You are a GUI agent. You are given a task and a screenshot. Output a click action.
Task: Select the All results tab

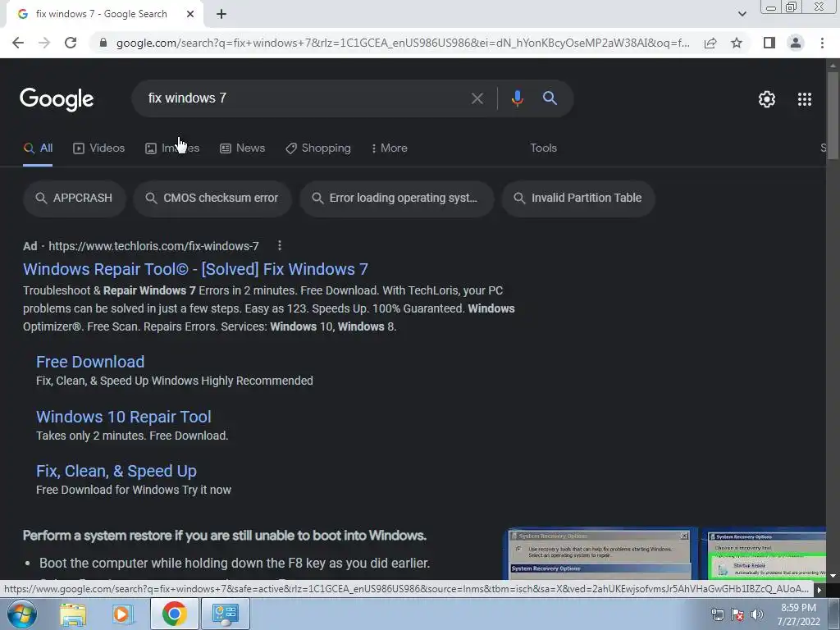(x=38, y=148)
